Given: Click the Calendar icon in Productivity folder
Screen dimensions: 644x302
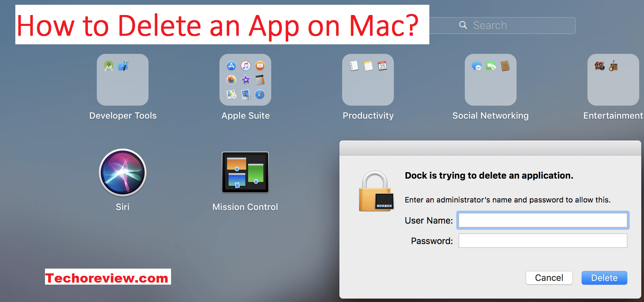Looking at the screenshot, I should (382, 66).
